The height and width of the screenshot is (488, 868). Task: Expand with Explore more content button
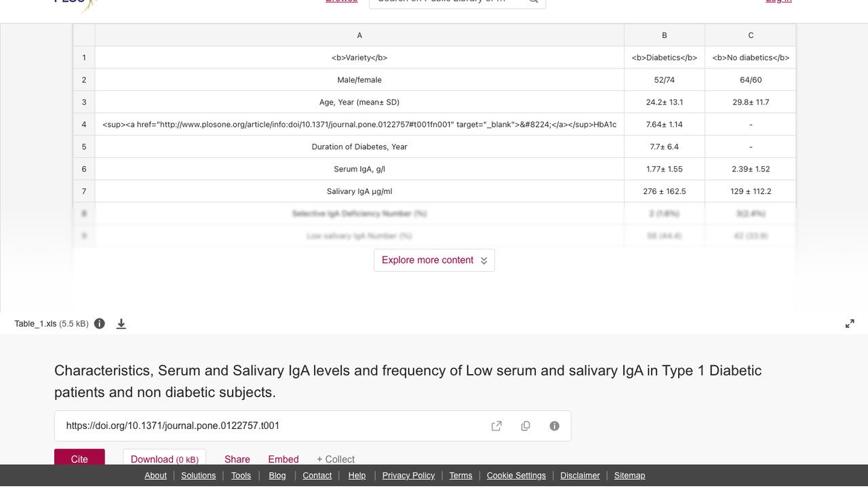(434, 260)
